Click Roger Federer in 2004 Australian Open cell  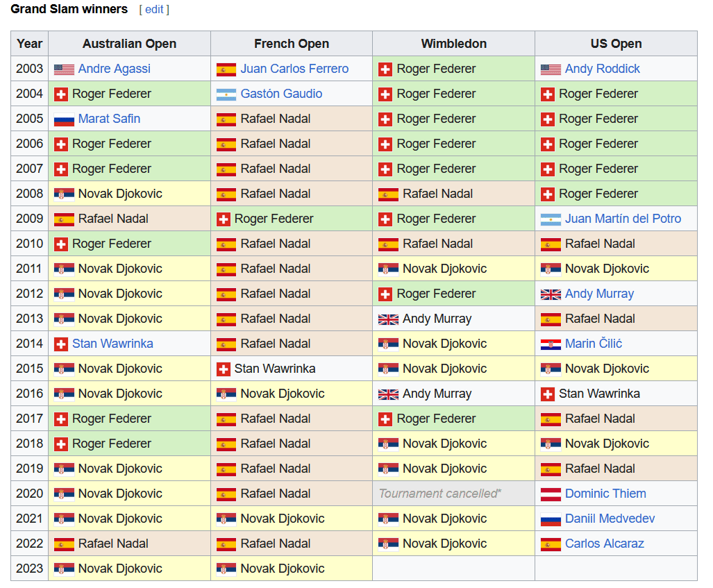click(x=111, y=94)
